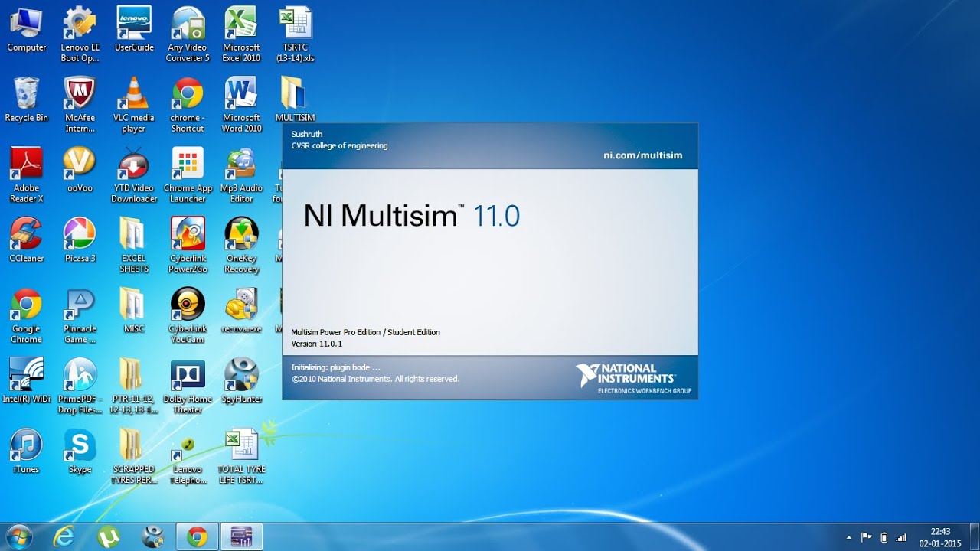Launch VLC media player
The image size is (980, 551).
pyautogui.click(x=134, y=105)
